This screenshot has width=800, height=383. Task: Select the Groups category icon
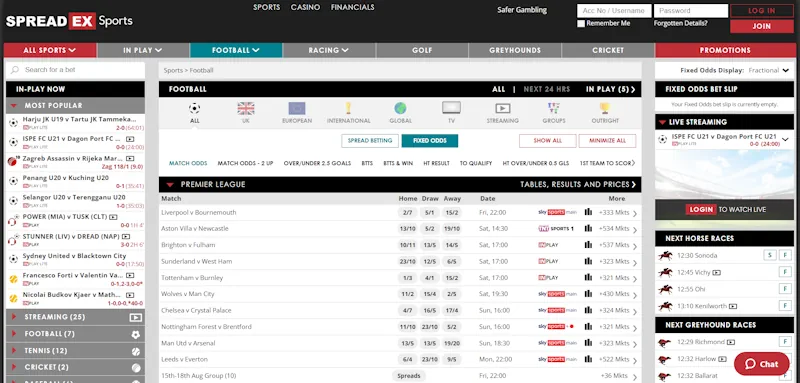point(554,108)
